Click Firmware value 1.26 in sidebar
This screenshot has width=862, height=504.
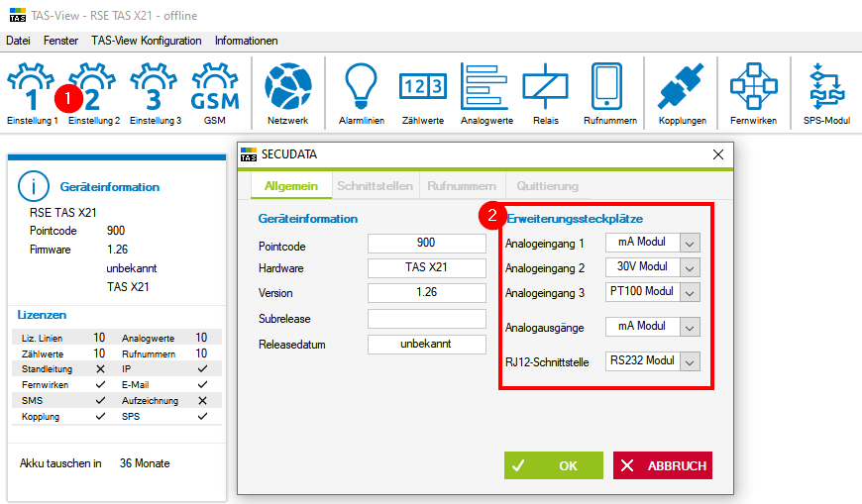(117, 250)
